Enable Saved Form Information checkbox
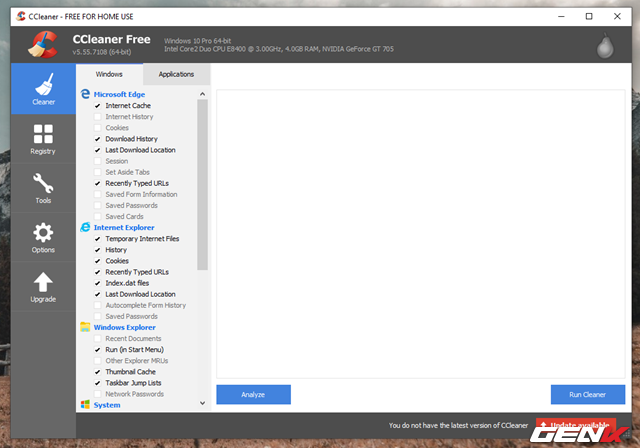Viewport: 640px width, 448px height. coord(98,194)
